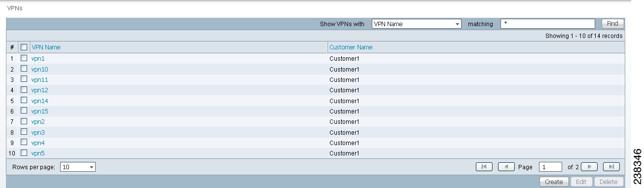Screen dimensions: 644x188
Task: Go to the first page of records
Action: click(484, 167)
